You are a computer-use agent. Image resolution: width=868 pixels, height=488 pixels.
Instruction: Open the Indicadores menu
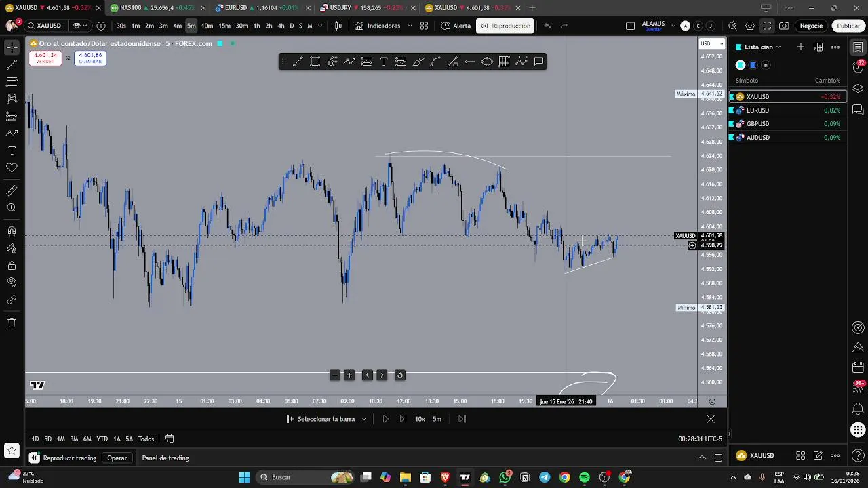[378, 26]
